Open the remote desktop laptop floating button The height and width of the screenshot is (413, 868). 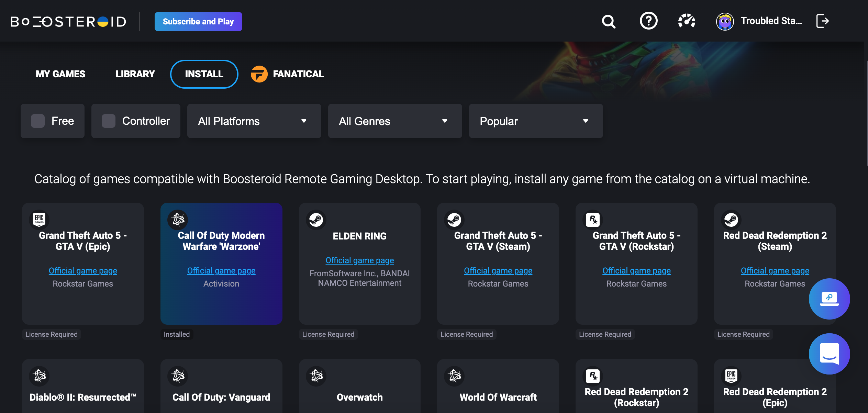(x=829, y=299)
